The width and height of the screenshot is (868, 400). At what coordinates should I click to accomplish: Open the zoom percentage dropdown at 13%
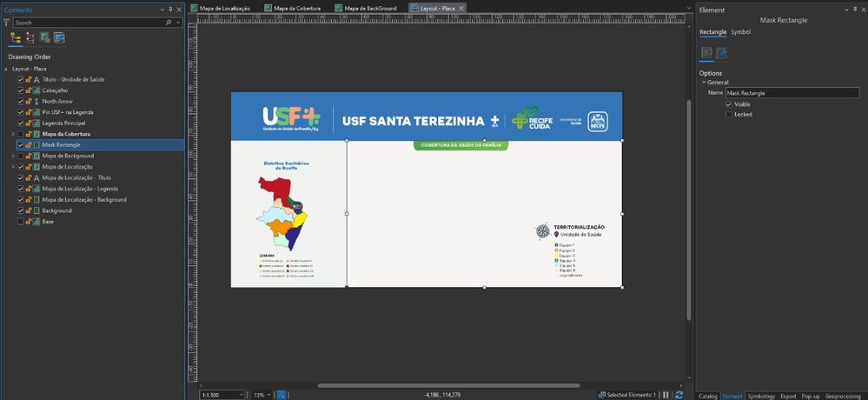pyautogui.click(x=269, y=395)
